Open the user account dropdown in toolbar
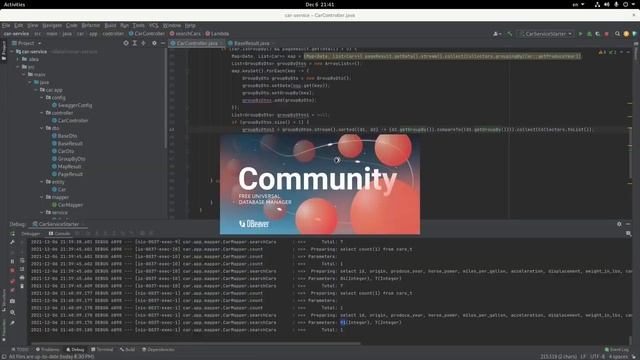 click(497, 34)
